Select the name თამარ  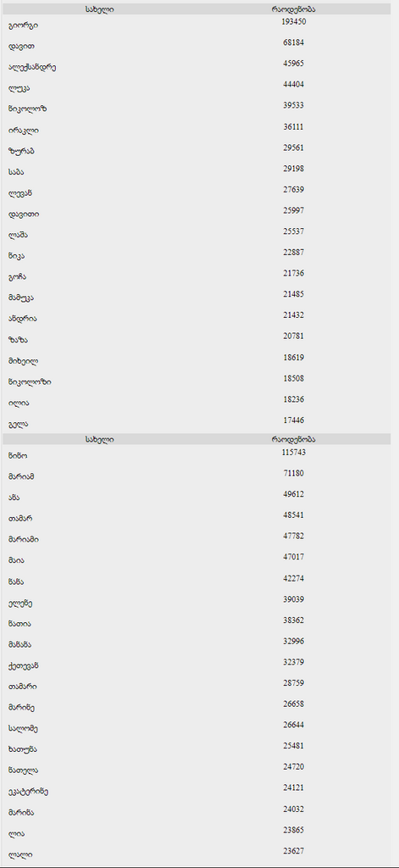click(x=20, y=519)
